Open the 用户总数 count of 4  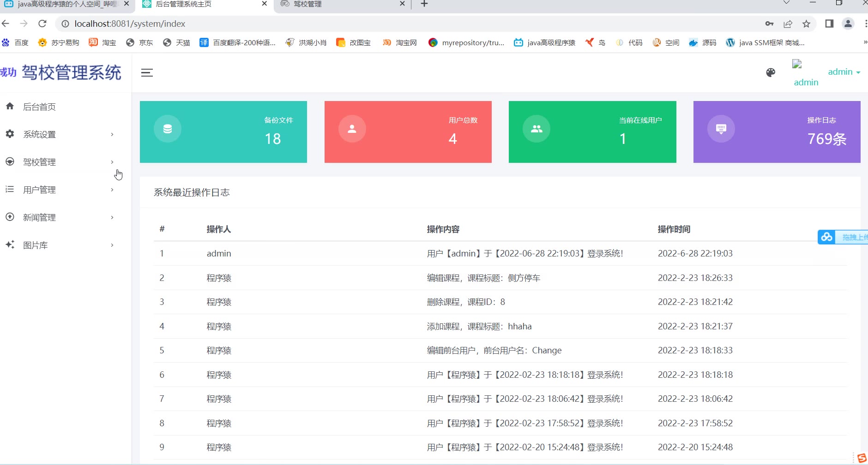click(453, 139)
